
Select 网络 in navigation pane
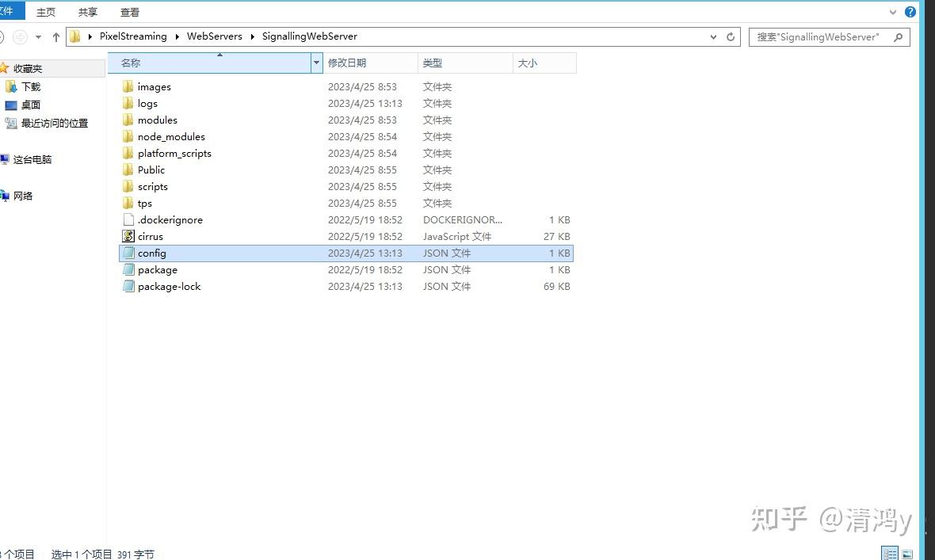pos(17,196)
